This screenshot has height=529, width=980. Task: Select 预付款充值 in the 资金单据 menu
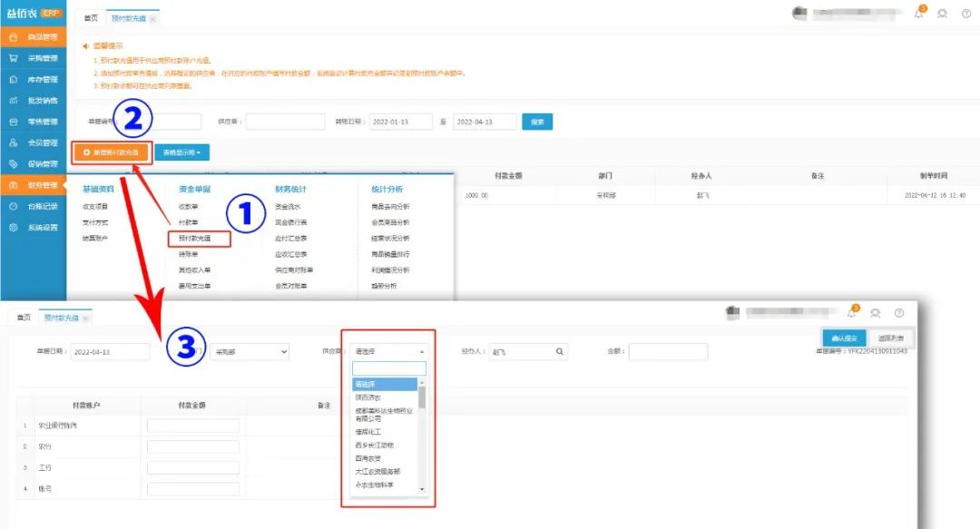199,239
